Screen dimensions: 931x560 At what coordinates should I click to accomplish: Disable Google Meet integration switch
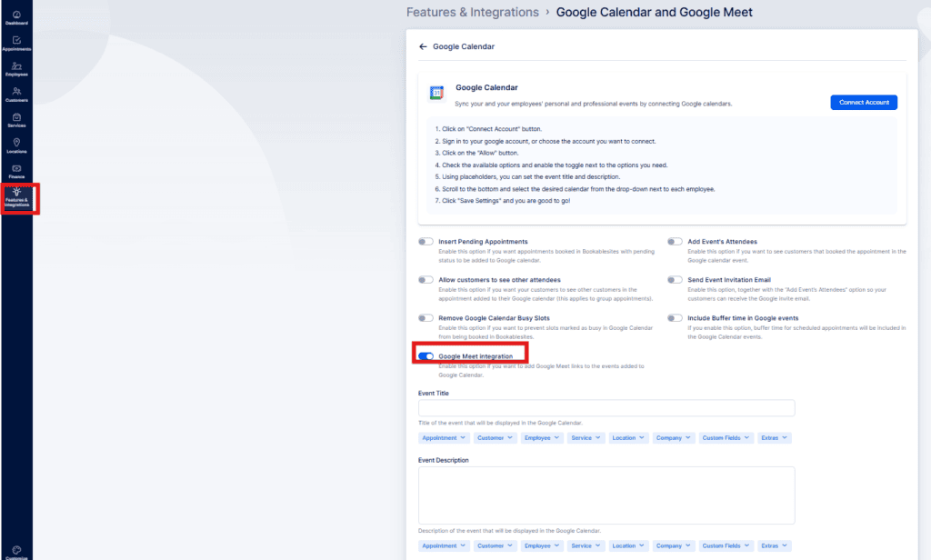425,356
